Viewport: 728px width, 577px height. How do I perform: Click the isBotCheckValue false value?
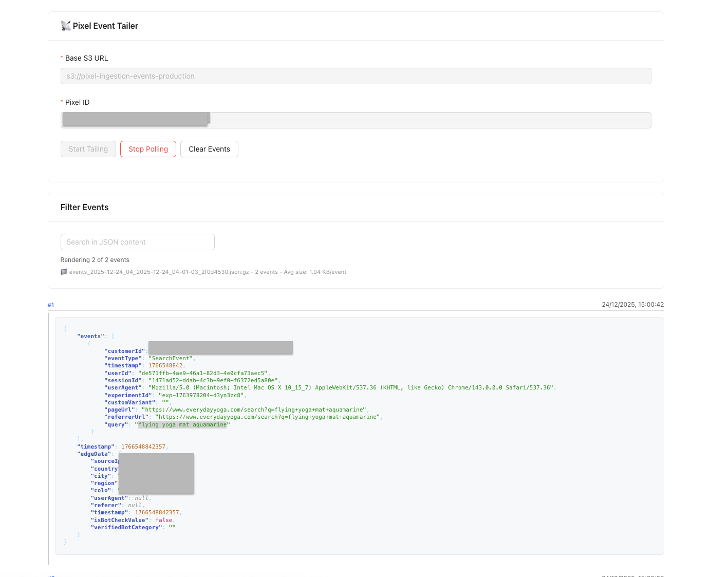tap(164, 520)
